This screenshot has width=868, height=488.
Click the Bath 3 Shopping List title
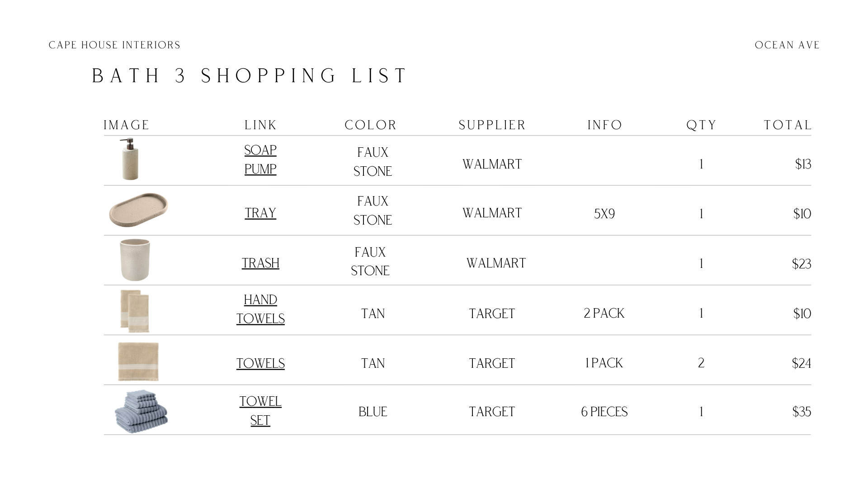pyautogui.click(x=250, y=76)
